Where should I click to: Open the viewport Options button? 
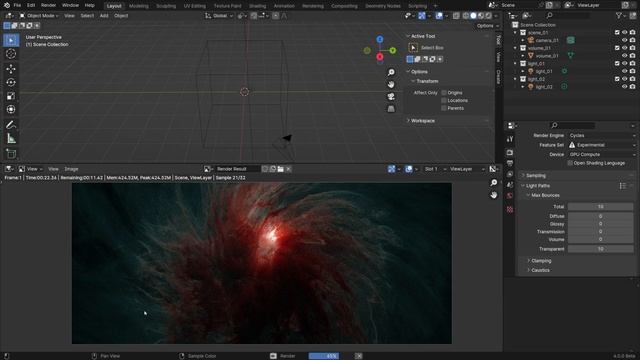click(487, 26)
